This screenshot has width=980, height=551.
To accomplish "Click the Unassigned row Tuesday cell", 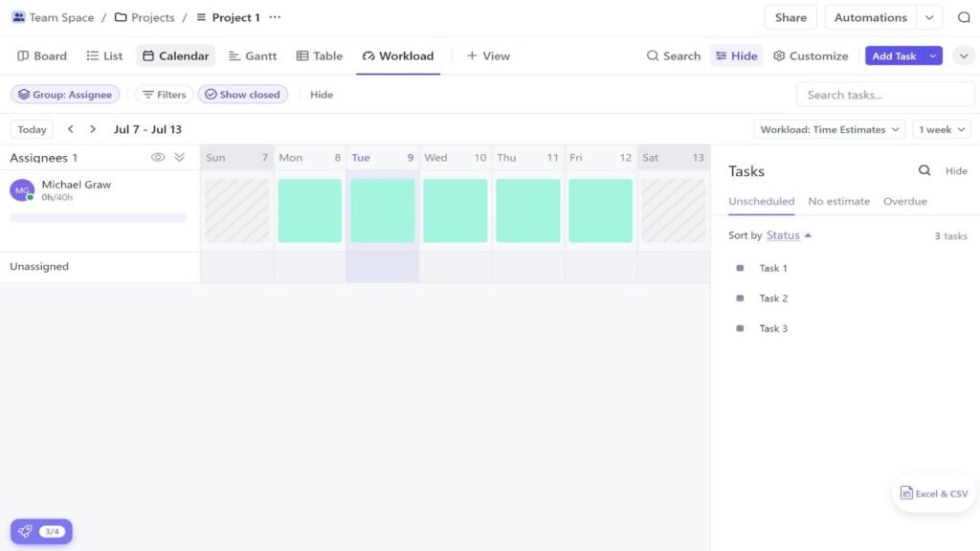I will (x=383, y=268).
